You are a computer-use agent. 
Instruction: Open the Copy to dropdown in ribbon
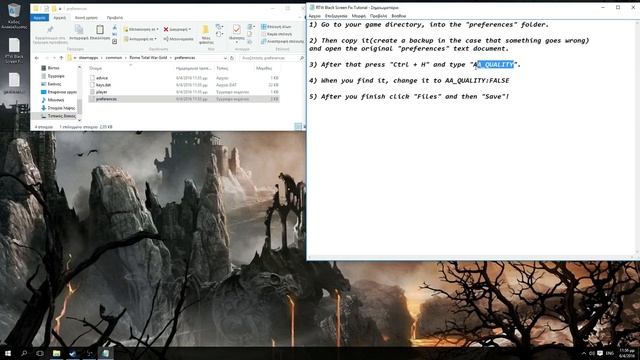(140, 39)
